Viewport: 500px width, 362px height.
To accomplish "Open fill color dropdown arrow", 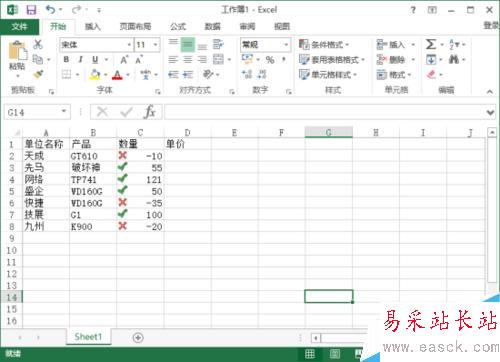I will point(105,75).
